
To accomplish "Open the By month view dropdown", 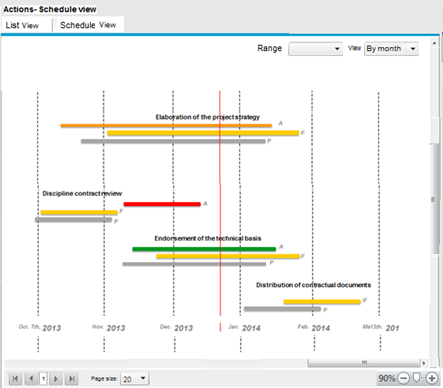I will pyautogui.click(x=391, y=49).
